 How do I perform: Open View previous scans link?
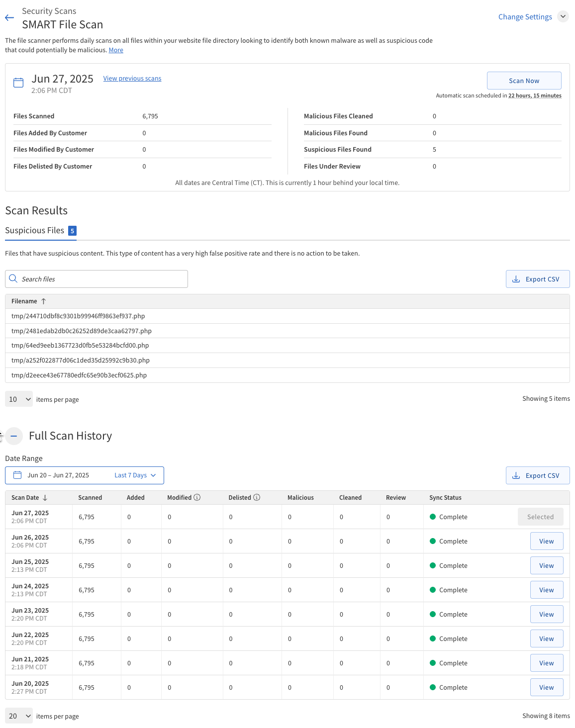132,79
